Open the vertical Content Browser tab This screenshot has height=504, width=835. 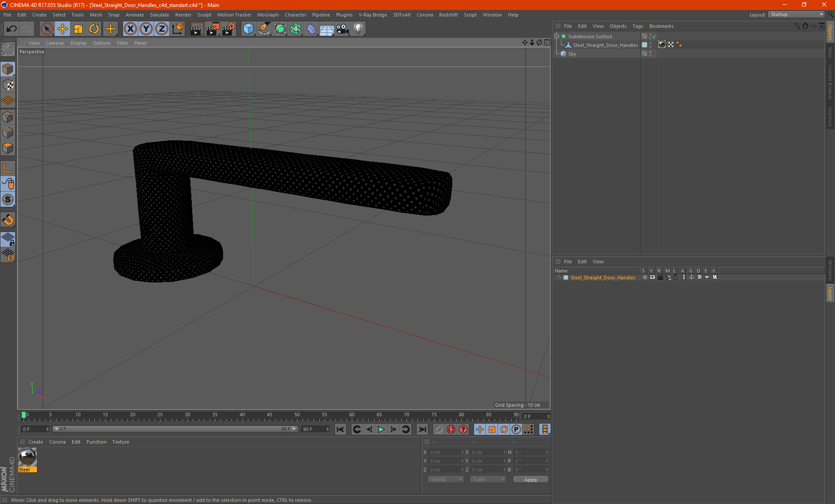pos(830,82)
